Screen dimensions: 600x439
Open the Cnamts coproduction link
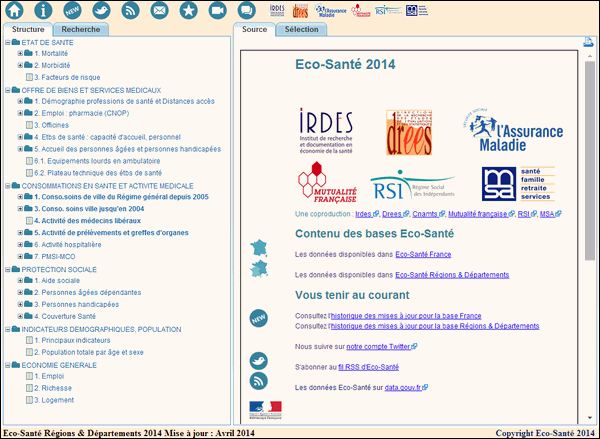pyautogui.click(x=429, y=214)
